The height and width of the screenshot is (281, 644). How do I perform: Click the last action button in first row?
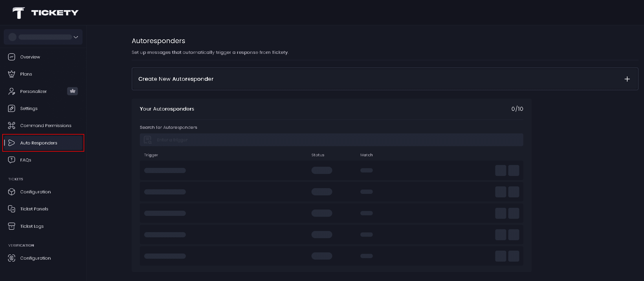(513, 170)
